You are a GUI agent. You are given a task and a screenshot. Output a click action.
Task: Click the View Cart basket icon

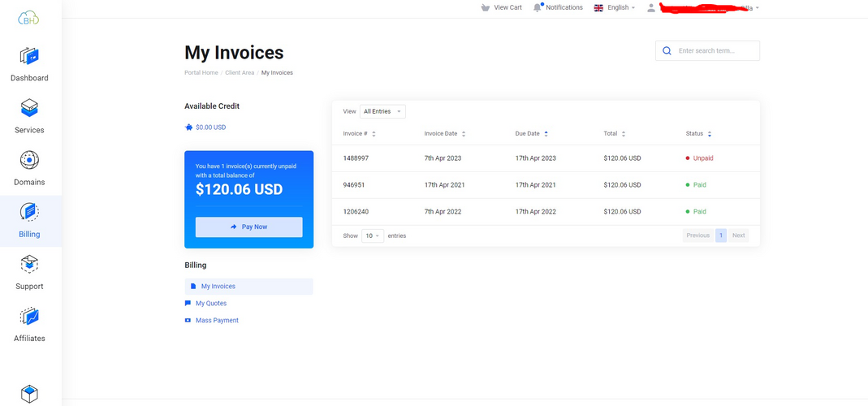(x=486, y=8)
